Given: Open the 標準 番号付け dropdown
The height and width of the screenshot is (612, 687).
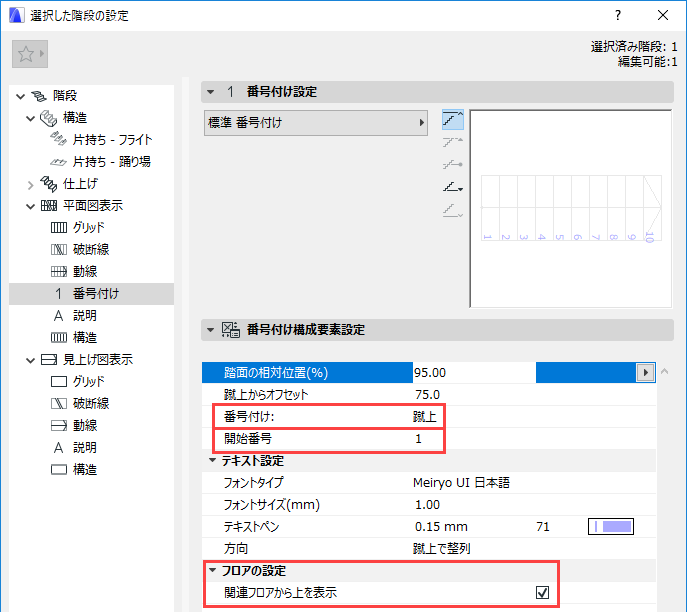Looking at the screenshot, I should [x=315, y=123].
